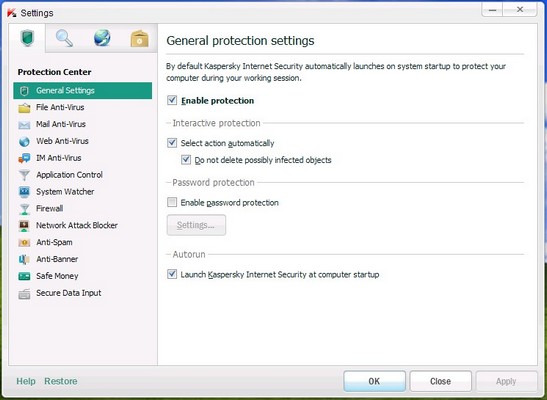The image size is (547, 400).
Task: Select the Protection Center shield tab
Action: tap(27, 38)
